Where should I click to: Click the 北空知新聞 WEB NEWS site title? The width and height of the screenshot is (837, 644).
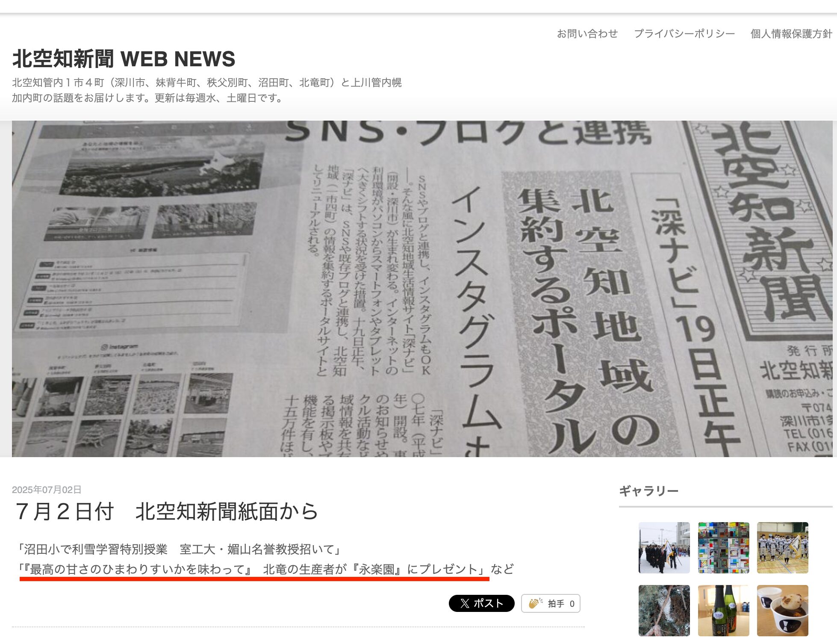point(124,59)
